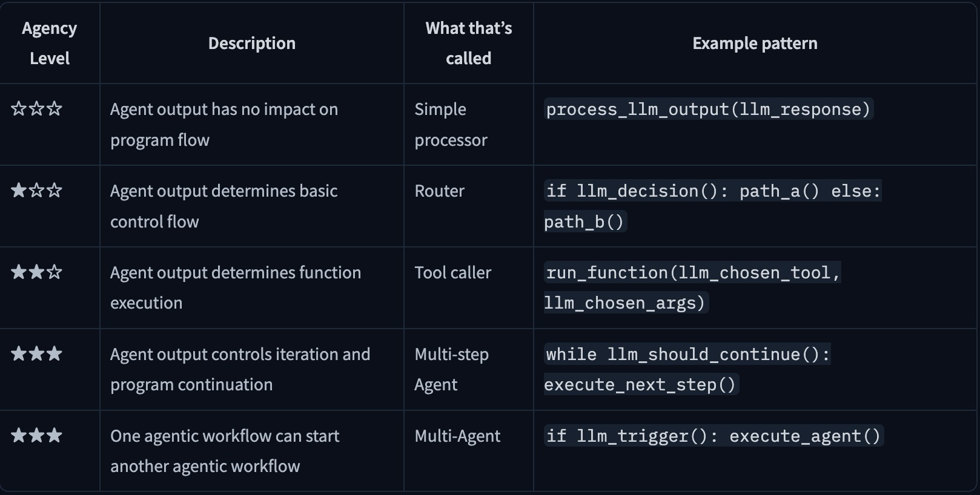Click the Router cell text
The width and height of the screenshot is (980, 495).
tap(439, 191)
